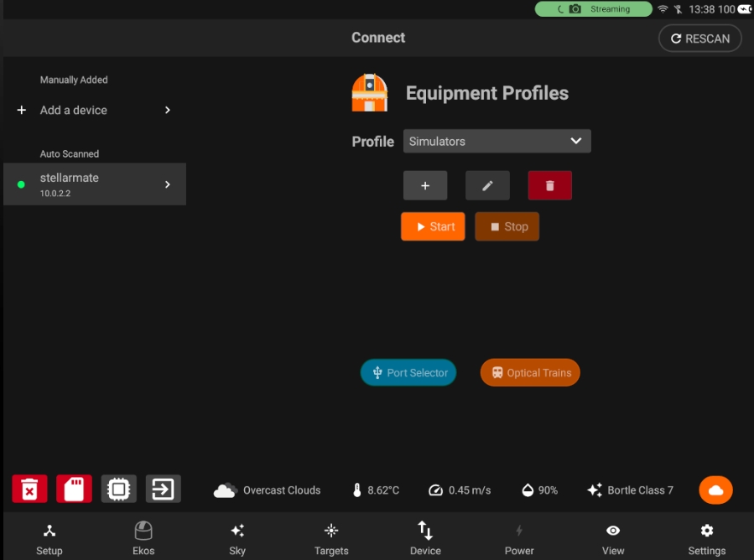Click the 8.62°C temperature reading
754x560 pixels.
click(x=383, y=490)
